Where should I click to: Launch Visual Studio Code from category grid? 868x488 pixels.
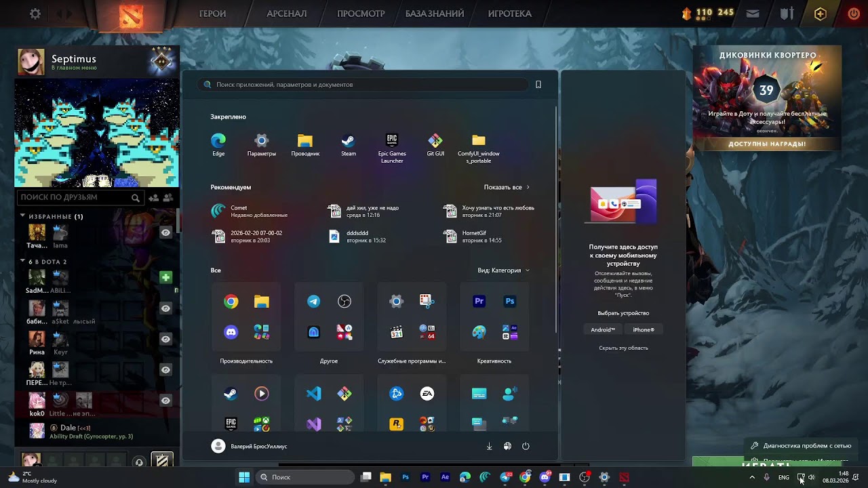(x=314, y=394)
